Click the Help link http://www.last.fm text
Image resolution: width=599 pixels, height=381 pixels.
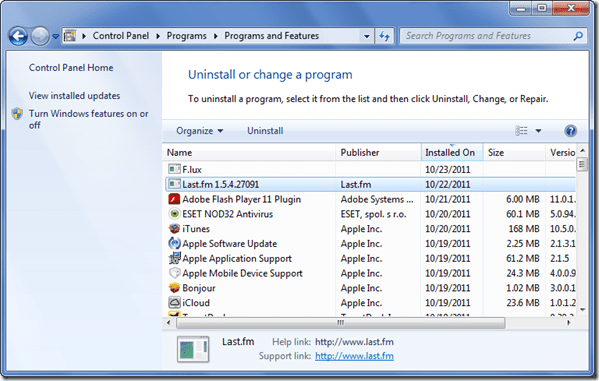point(354,342)
